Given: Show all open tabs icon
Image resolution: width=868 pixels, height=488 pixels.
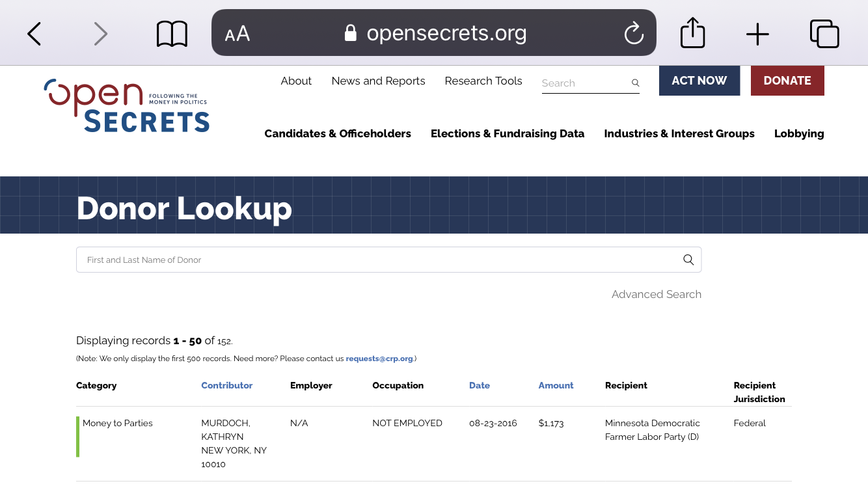Looking at the screenshot, I should pos(824,34).
